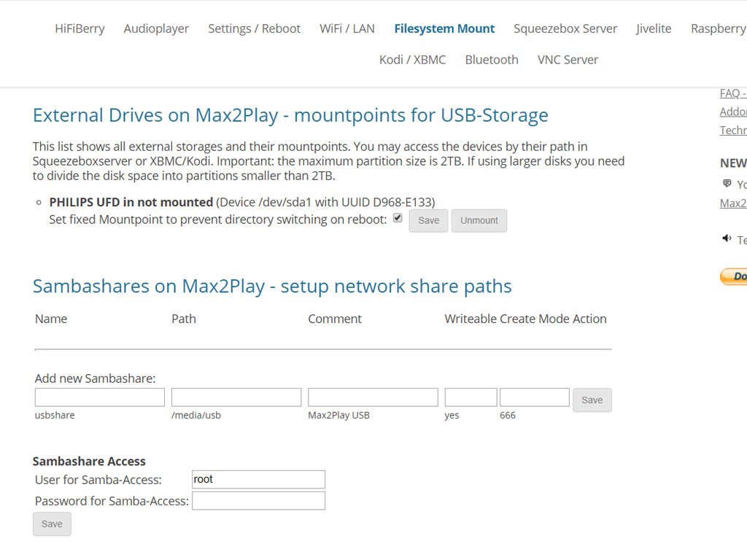Edit the User for Samba-Access field
747x560 pixels.
259,480
